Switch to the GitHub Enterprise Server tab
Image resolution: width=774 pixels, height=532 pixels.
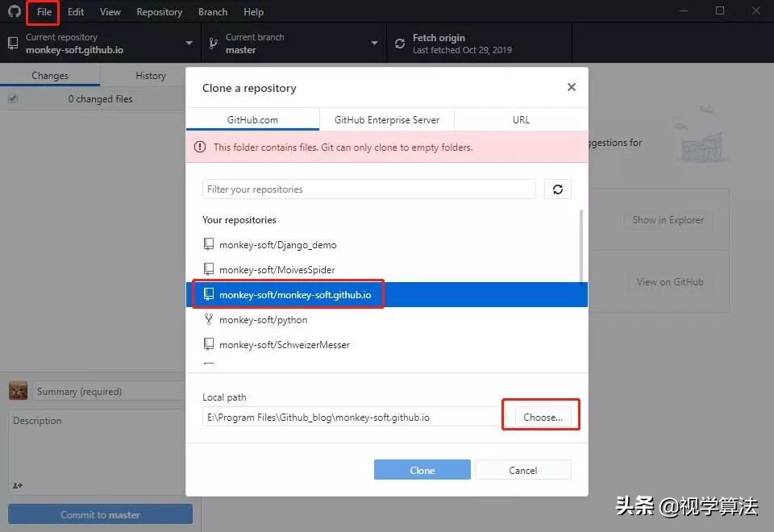387,119
